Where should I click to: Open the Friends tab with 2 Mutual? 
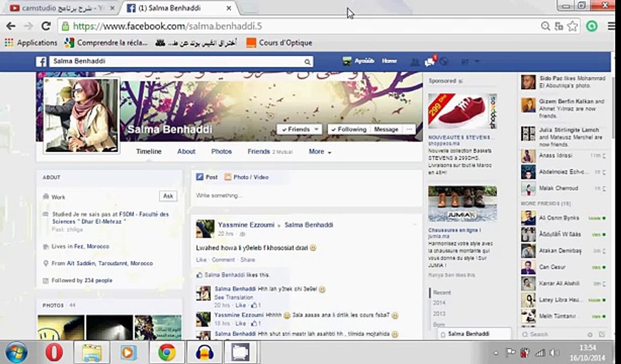point(270,152)
